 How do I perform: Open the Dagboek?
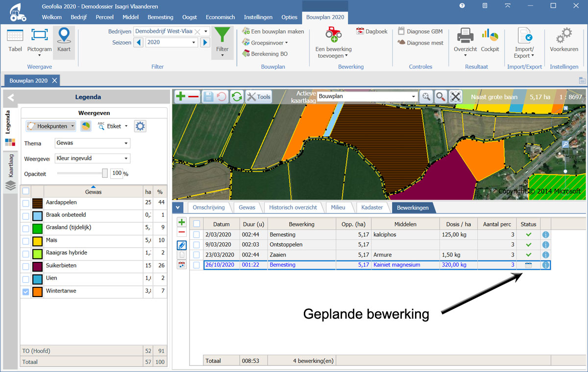coord(371,31)
